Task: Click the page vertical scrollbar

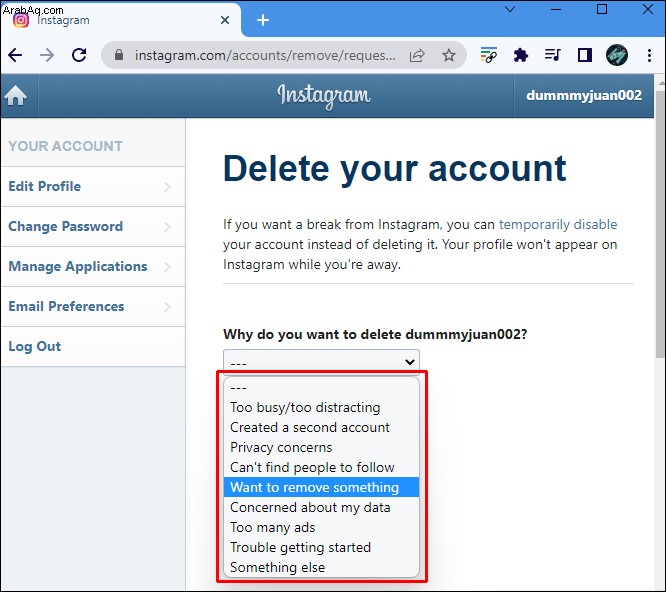Action: click(x=660, y=223)
